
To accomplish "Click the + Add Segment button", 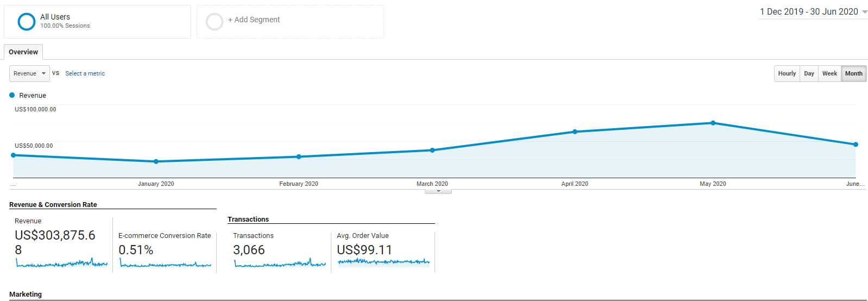I will point(254,20).
